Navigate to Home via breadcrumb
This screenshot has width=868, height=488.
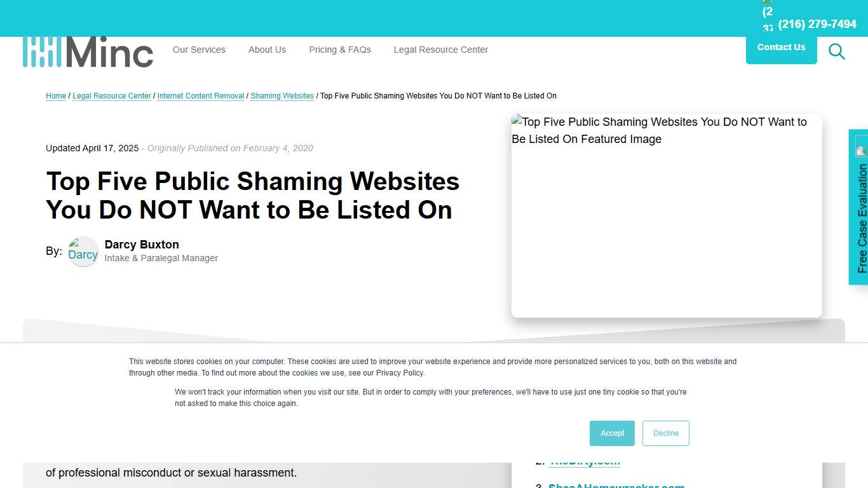[55, 96]
